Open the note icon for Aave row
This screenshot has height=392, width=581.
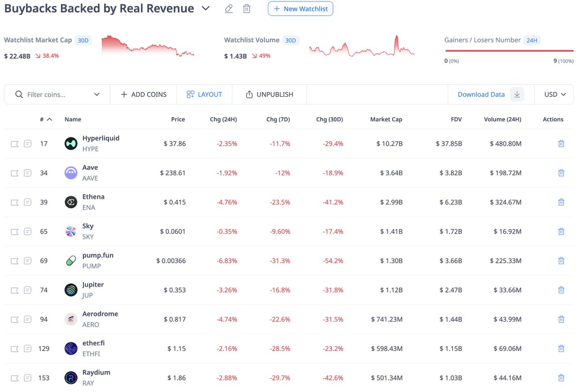[28, 173]
